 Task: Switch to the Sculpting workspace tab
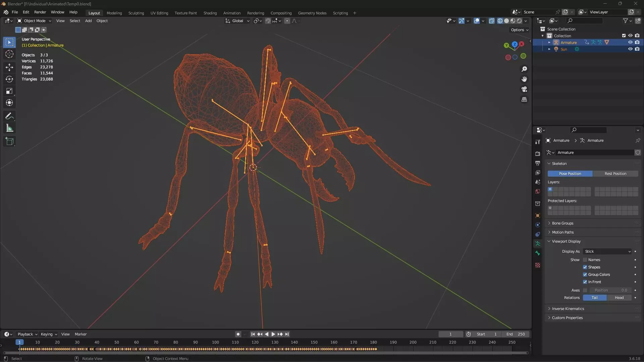(136, 13)
